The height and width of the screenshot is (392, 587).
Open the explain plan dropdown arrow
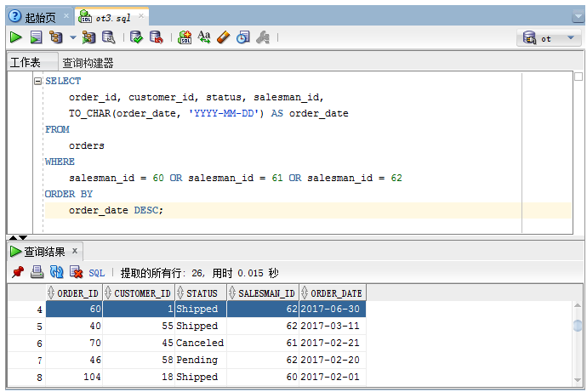pos(73,37)
